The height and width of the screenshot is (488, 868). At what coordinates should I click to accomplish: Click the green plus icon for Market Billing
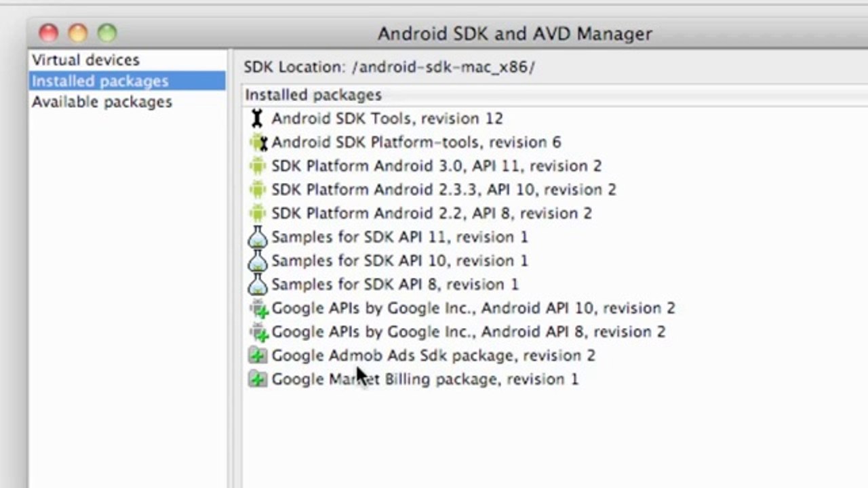tap(258, 380)
